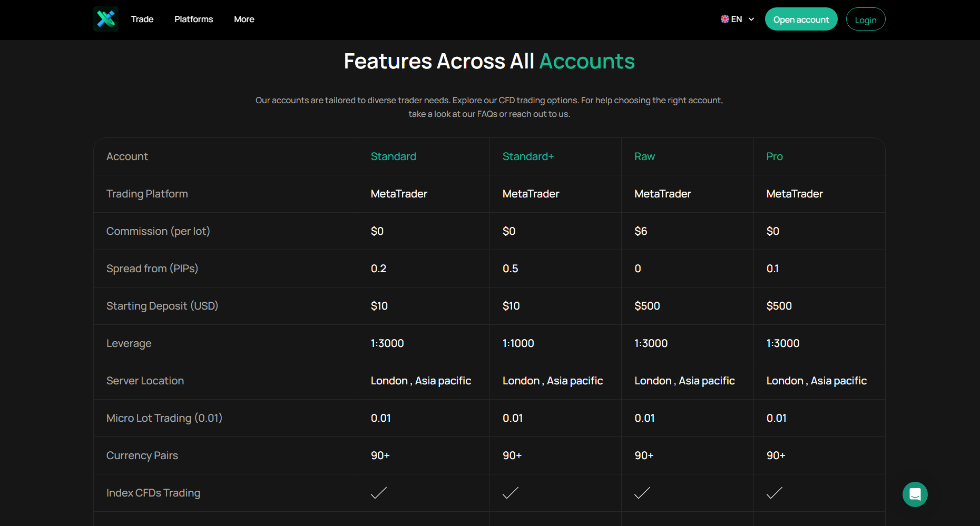
Task: Click the 0.5 spread value for Standard+
Action: point(510,269)
